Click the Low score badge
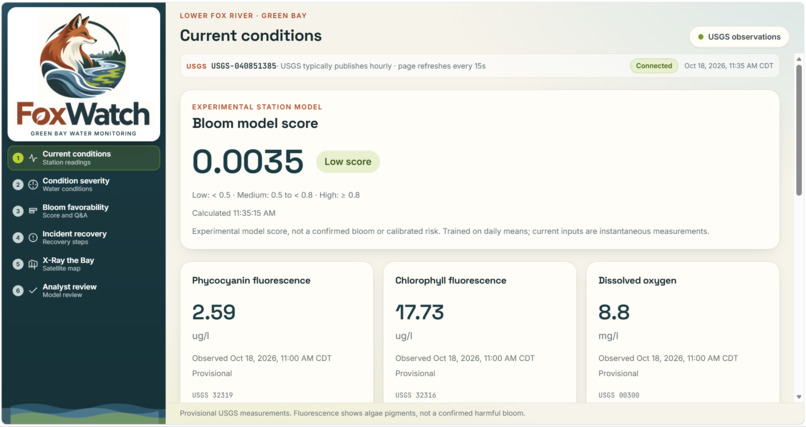 348,162
